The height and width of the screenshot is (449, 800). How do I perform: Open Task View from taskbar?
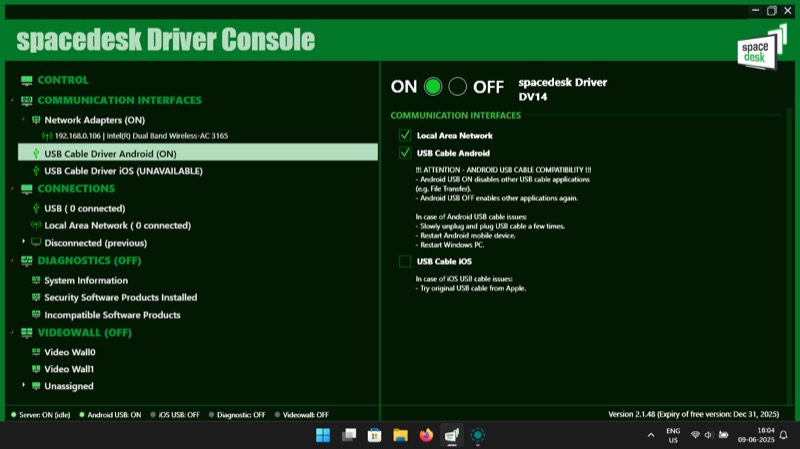pos(349,435)
